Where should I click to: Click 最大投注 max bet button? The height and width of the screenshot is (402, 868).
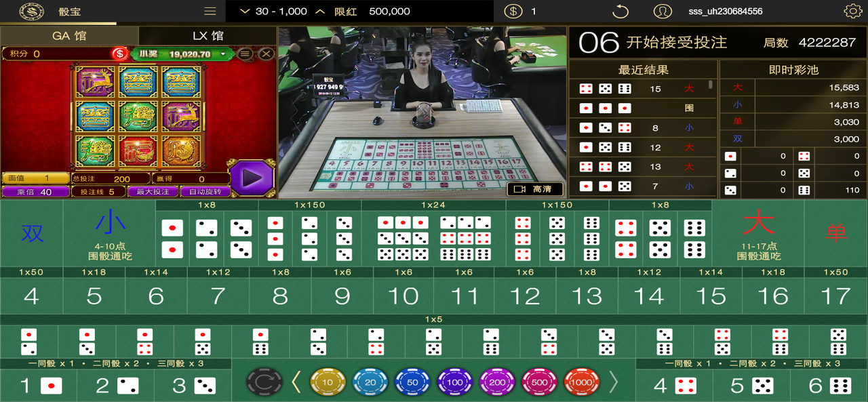point(153,192)
